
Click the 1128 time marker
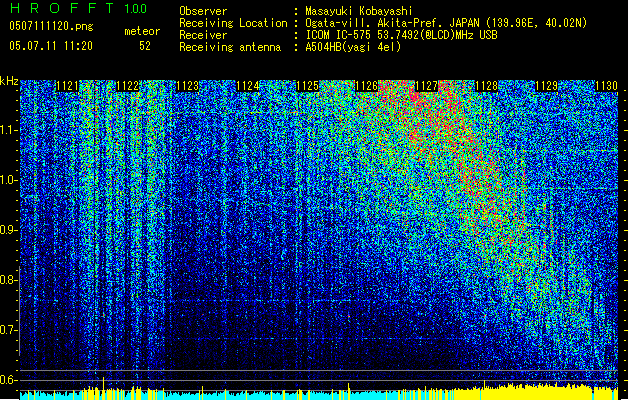tap(486, 86)
